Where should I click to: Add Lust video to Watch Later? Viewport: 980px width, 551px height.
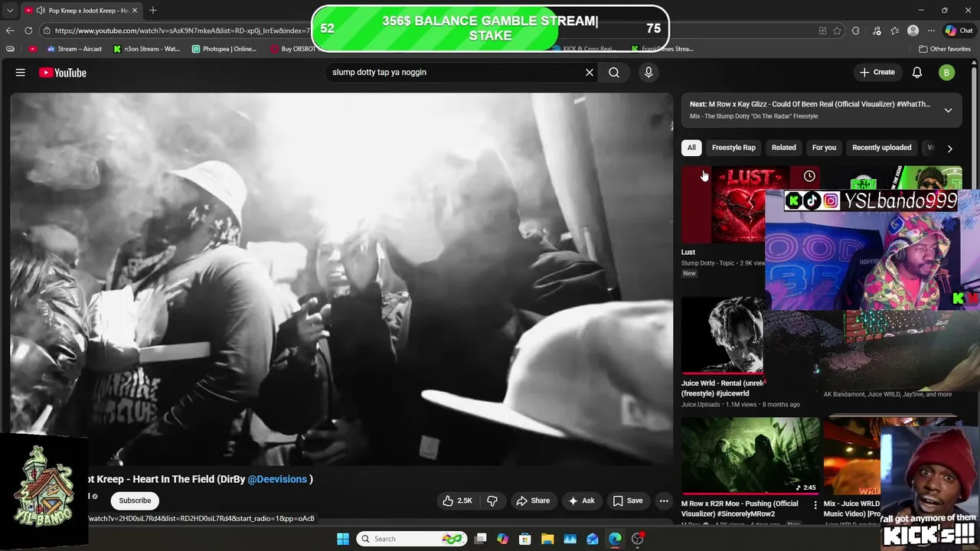coord(809,176)
